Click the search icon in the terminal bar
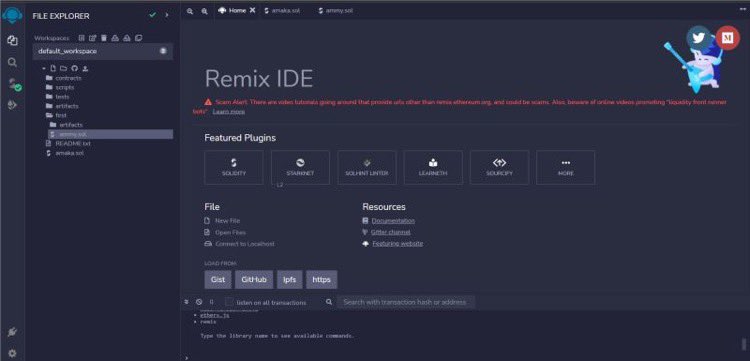Viewport: 750px width, 361px height. click(x=329, y=302)
